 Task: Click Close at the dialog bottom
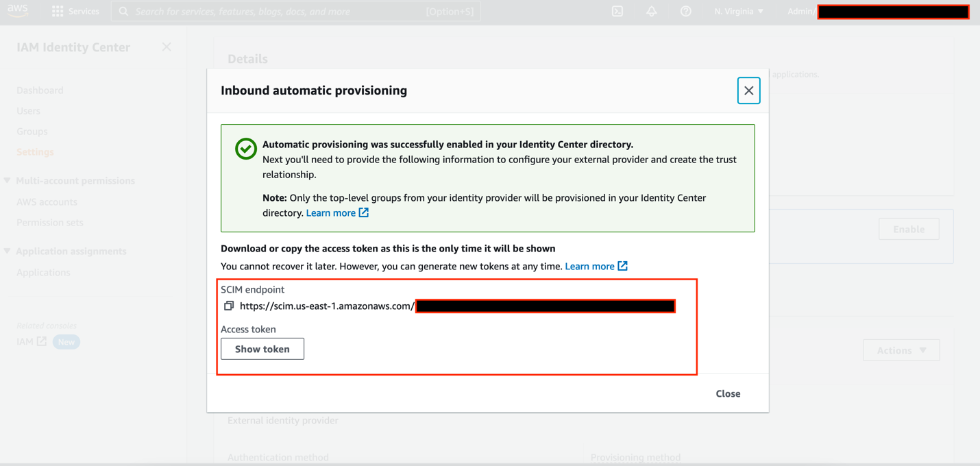point(728,394)
